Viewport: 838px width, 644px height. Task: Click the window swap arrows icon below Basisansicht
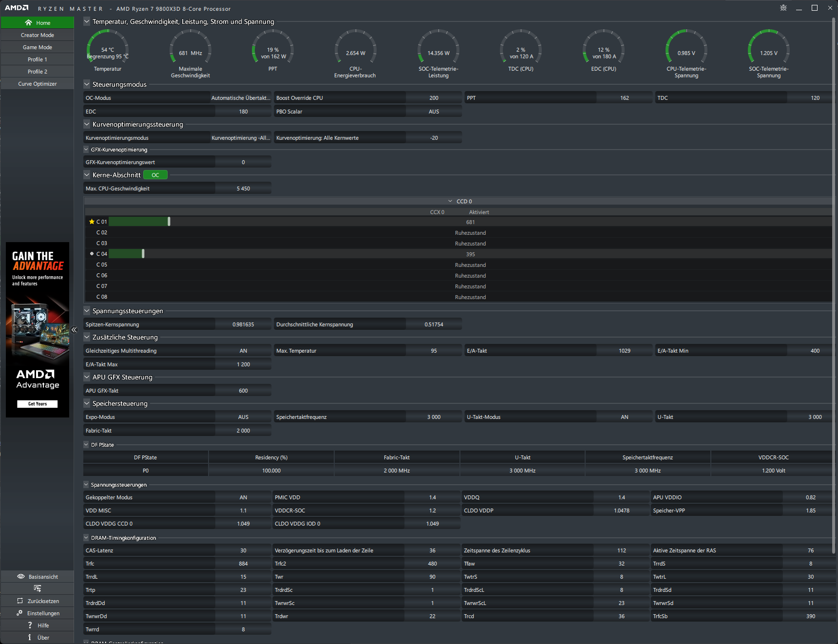[38, 588]
